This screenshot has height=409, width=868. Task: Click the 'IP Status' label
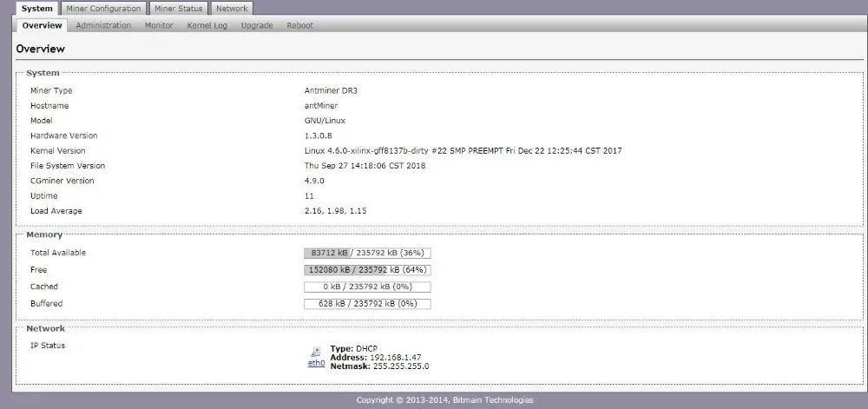(48, 346)
